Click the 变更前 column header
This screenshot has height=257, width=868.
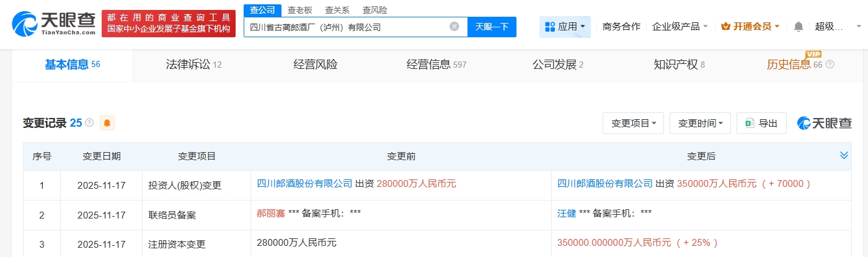[x=401, y=156]
